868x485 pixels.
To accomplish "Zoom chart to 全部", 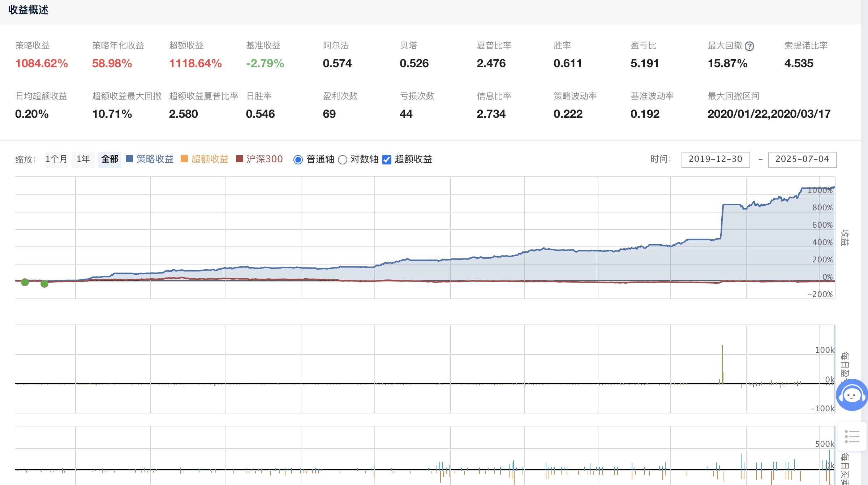I will (110, 159).
